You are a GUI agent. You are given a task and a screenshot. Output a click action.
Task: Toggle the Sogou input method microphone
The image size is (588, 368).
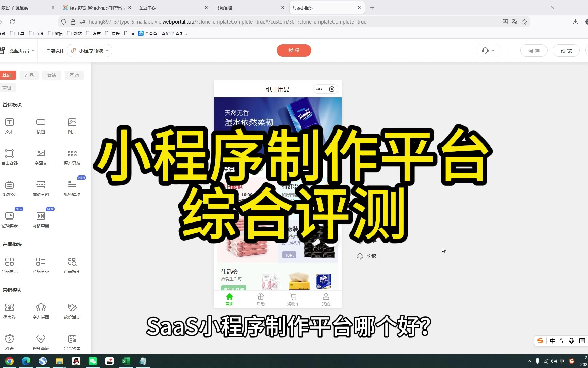572,341
